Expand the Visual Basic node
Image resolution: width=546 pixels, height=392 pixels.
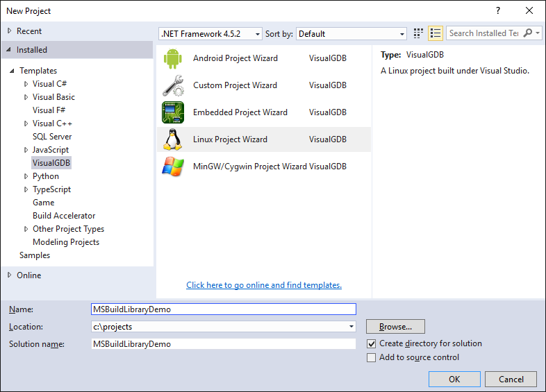click(26, 97)
